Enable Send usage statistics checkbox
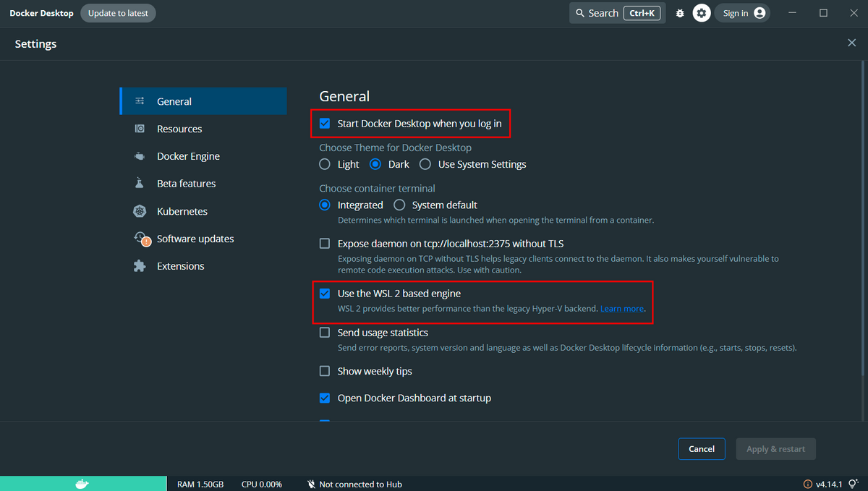868x491 pixels. tap(325, 333)
